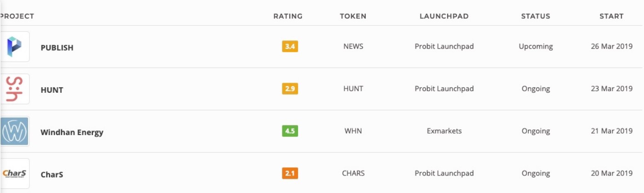
Task: Open the PUBLISH project link
Action: (x=57, y=48)
